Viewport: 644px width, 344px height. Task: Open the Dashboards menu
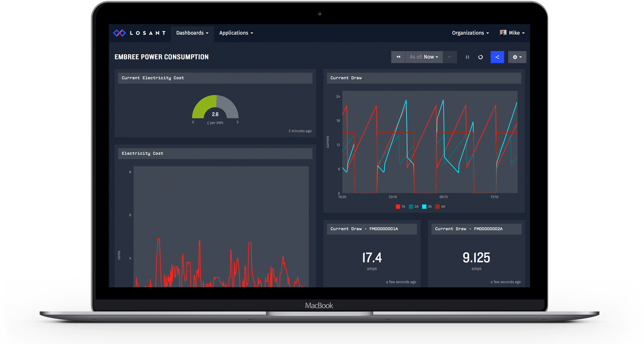(x=192, y=33)
